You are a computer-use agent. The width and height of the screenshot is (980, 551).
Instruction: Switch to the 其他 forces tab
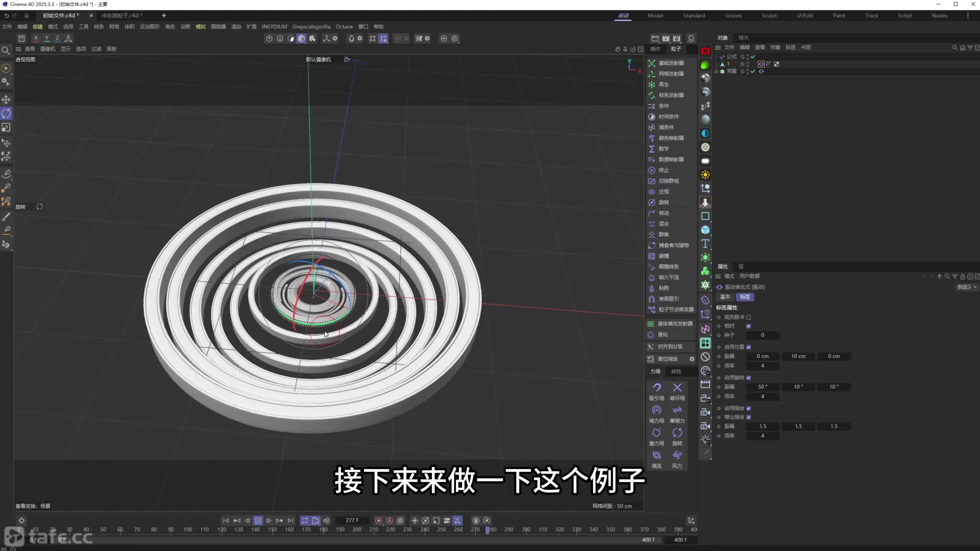click(x=676, y=372)
